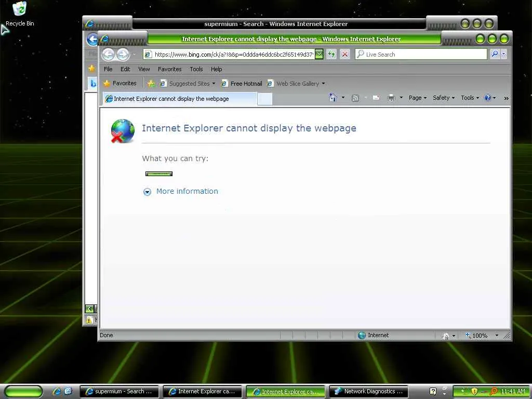Expand the command bar overflow chevron
Image resolution: width=532 pixels, height=399 pixels.
coord(506,98)
